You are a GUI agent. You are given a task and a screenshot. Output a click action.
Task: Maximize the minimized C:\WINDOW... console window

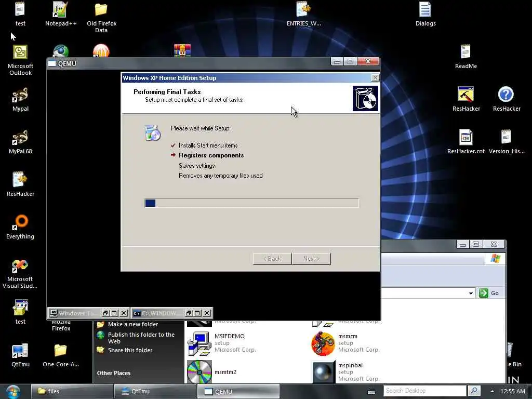pos(197,313)
